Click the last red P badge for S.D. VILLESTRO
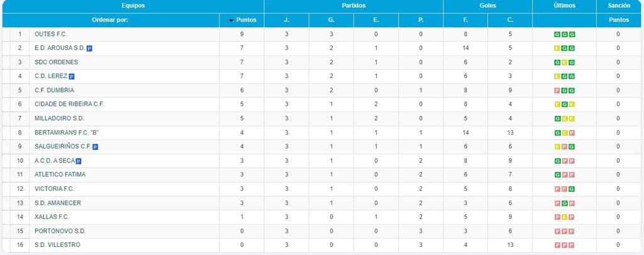 [x=572, y=245]
